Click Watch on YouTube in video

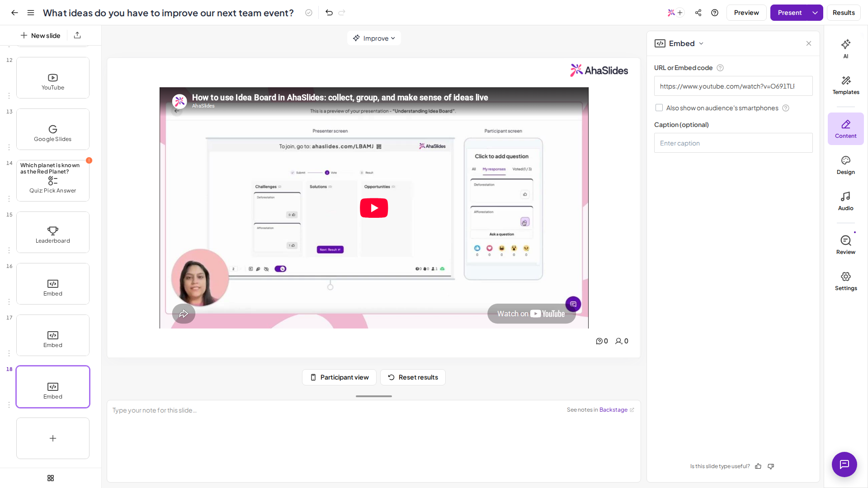(x=531, y=314)
